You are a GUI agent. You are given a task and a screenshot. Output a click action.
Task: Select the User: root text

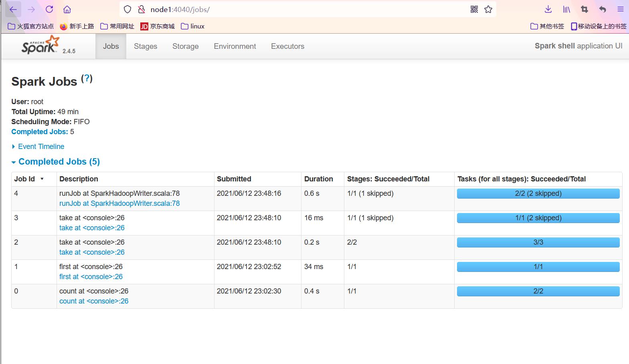point(27,102)
